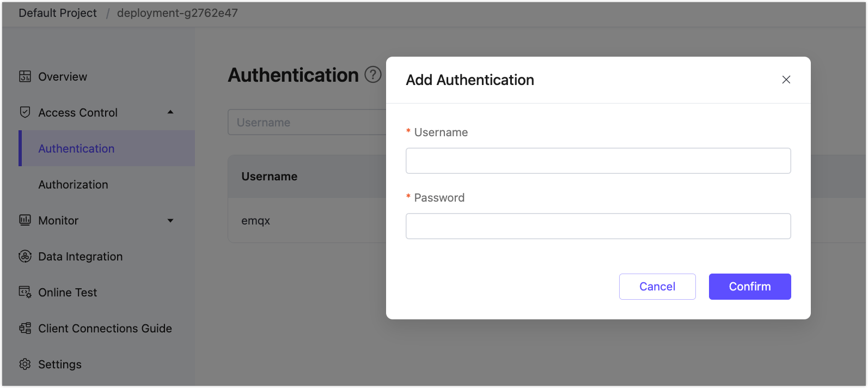Cancel the Add Authentication dialog

(657, 286)
